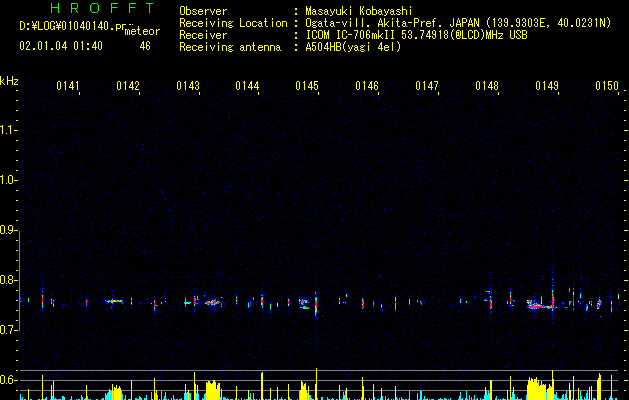The width and height of the screenshot is (629, 400).
Task: Click the meteor echo cluster just before 0145
Action: pyautogui.click(x=304, y=303)
